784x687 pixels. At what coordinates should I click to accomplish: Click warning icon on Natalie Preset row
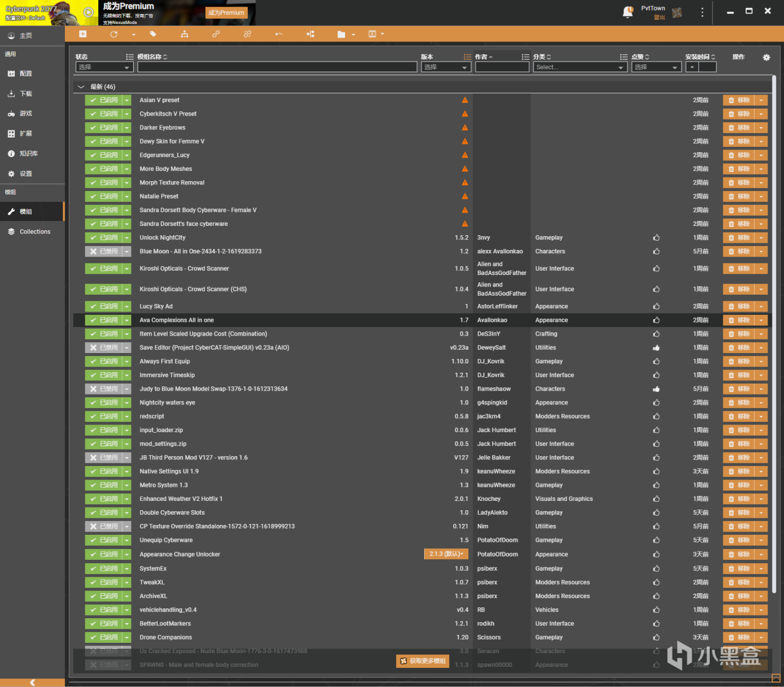pos(465,196)
